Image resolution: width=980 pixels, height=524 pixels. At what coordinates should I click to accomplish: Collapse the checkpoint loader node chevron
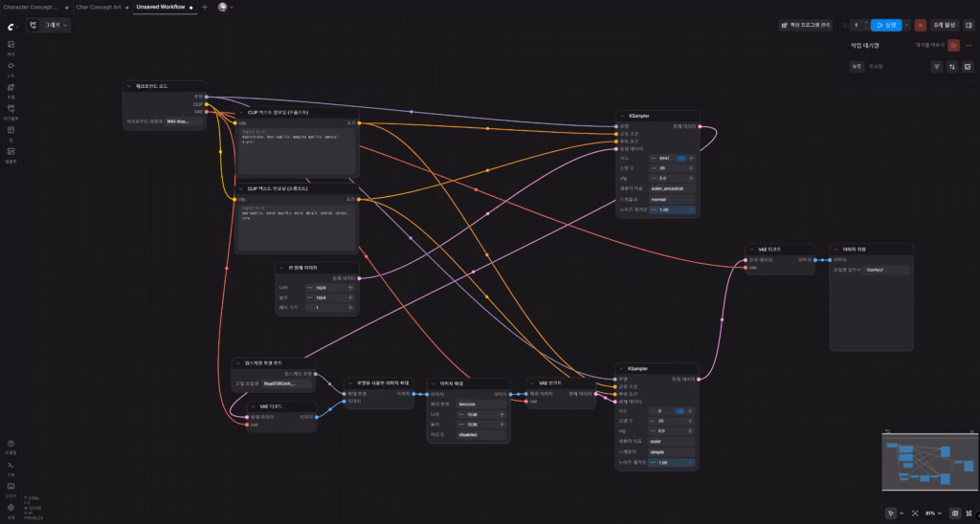click(x=130, y=86)
